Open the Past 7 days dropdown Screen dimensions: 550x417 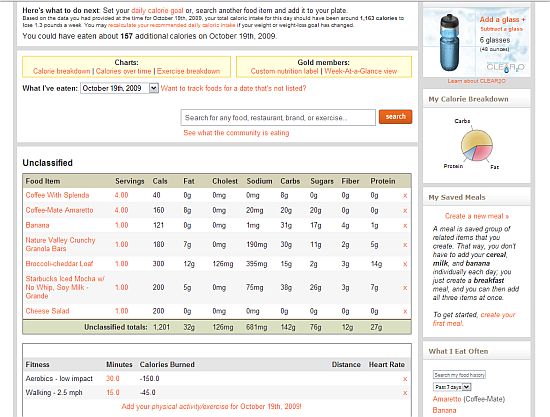[x=452, y=387]
